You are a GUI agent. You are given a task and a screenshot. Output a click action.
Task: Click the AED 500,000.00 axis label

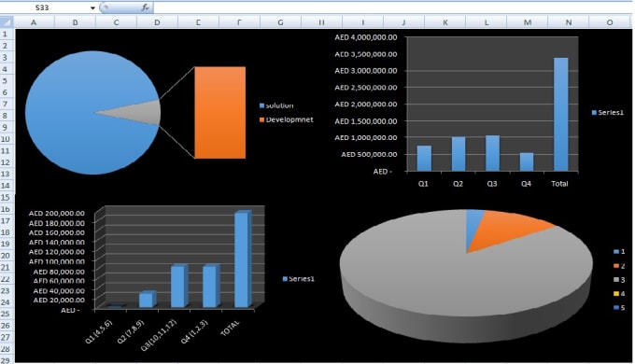click(x=369, y=154)
